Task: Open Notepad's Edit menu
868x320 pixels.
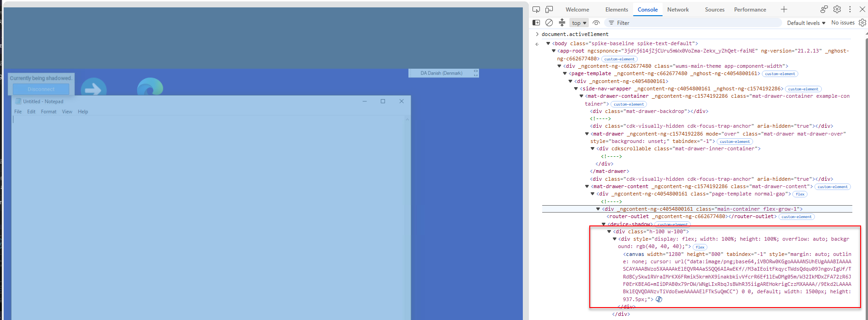Action: 31,112
